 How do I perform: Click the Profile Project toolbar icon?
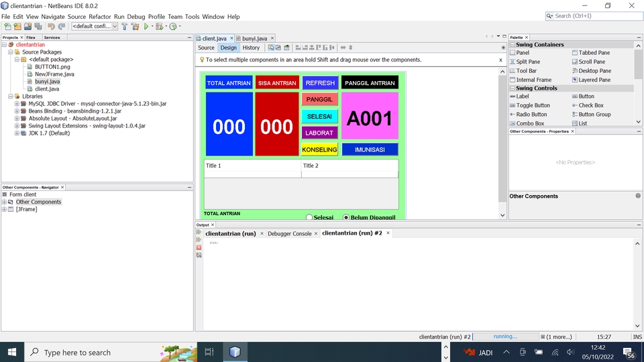tap(173, 26)
